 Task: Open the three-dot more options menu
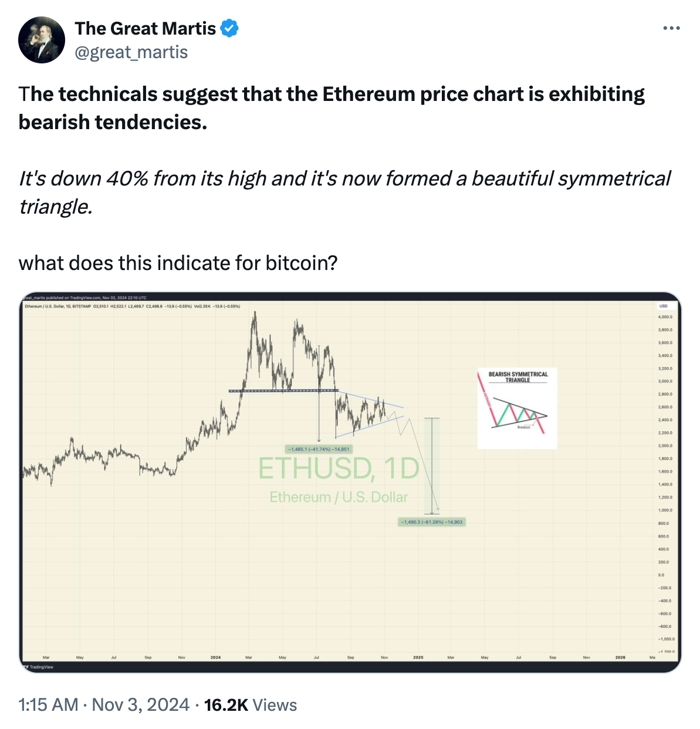[x=671, y=28]
